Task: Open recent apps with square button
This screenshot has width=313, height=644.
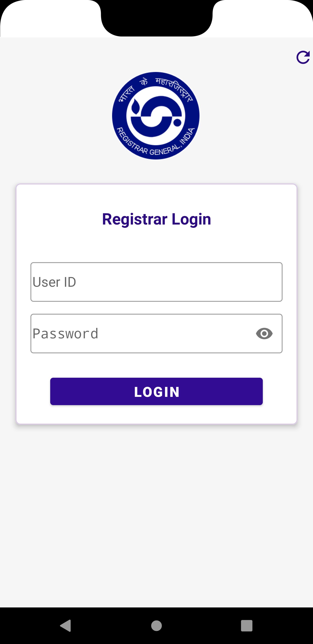Action: [246, 626]
